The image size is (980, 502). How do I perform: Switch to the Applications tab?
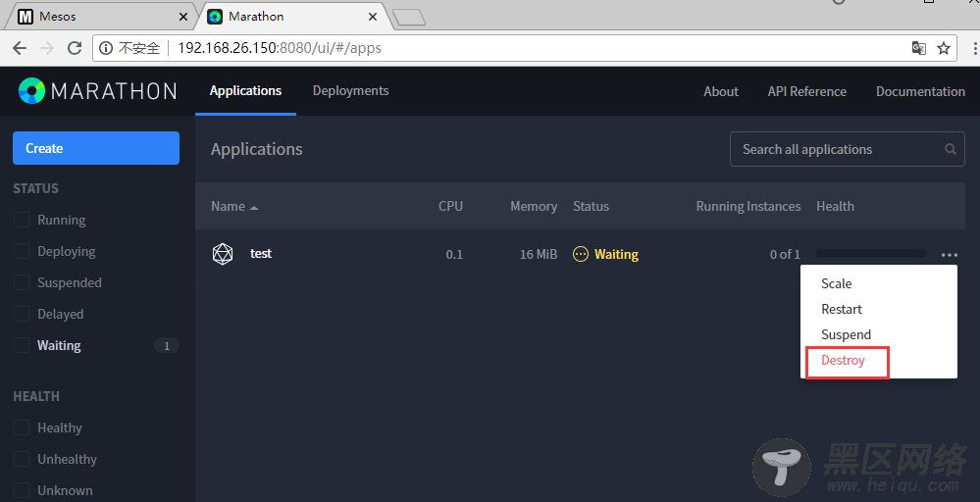click(x=245, y=91)
